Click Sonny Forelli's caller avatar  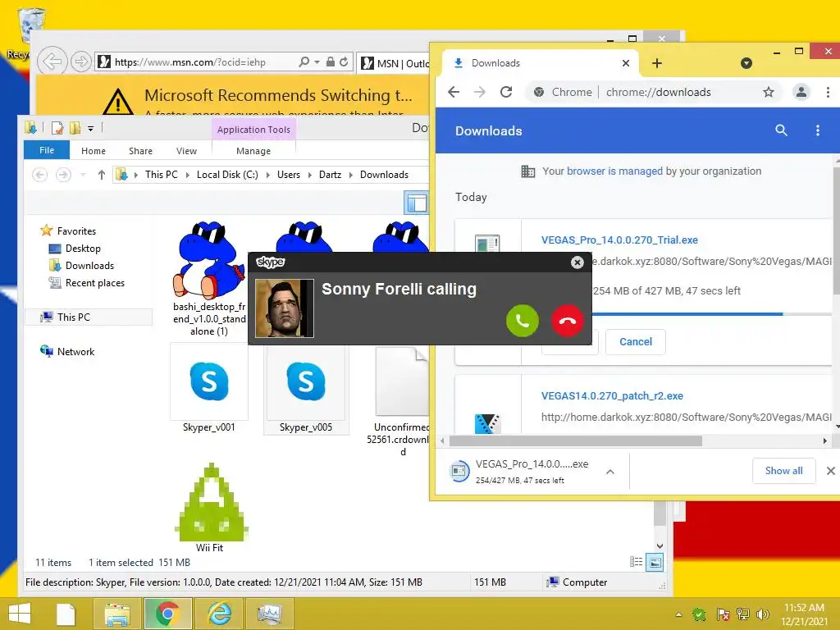[284, 308]
